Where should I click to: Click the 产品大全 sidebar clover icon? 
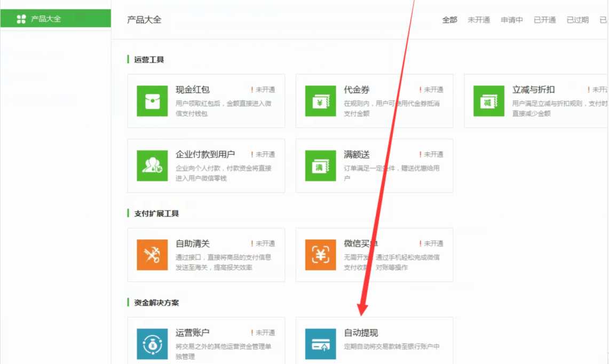[x=21, y=19]
